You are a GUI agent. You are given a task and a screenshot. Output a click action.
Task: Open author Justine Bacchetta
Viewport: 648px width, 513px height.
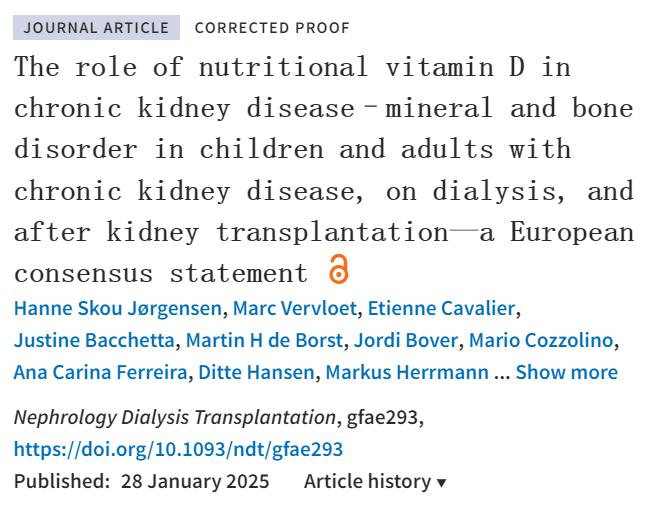94,340
